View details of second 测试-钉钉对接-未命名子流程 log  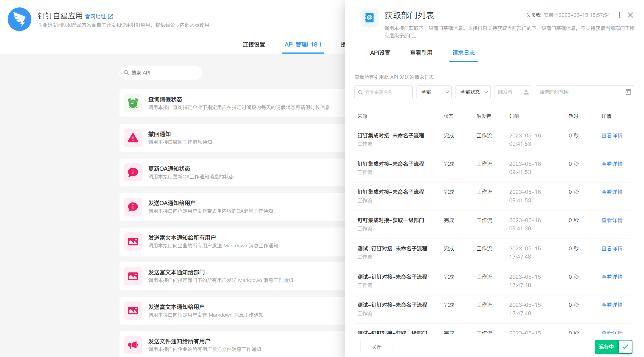pyautogui.click(x=612, y=277)
